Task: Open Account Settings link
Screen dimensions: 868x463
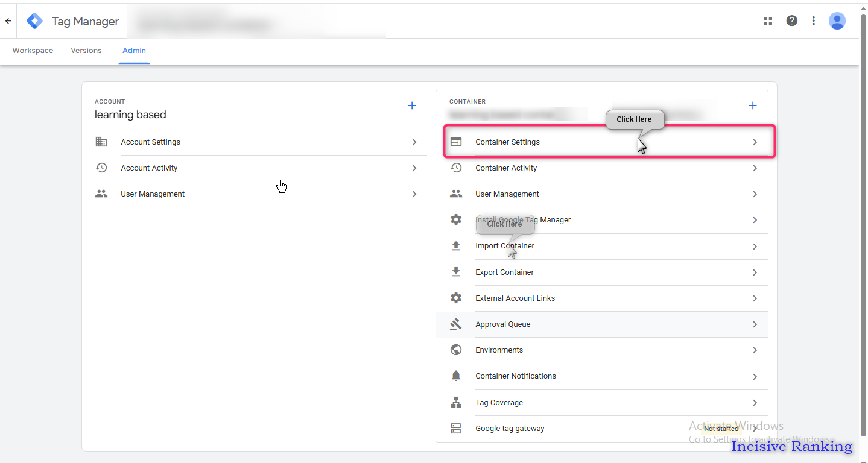Action: [x=150, y=142]
